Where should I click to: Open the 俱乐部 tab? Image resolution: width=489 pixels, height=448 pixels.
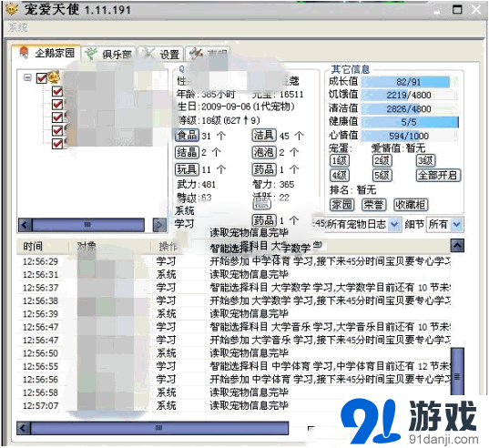click(109, 55)
